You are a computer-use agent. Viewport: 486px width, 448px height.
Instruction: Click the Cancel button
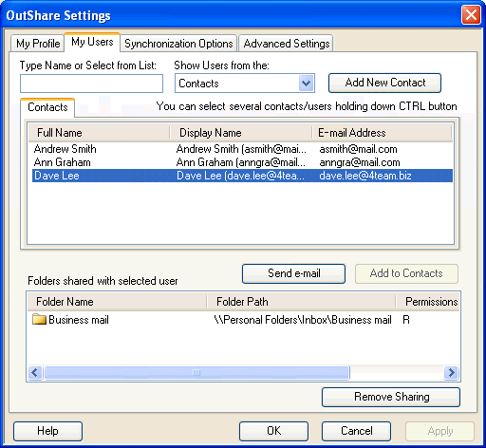tap(356, 431)
